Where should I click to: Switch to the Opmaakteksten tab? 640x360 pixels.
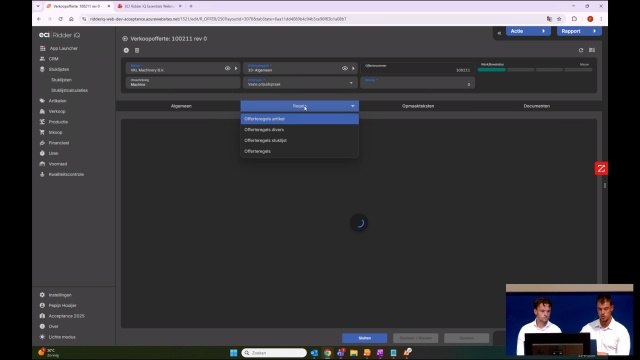click(418, 106)
